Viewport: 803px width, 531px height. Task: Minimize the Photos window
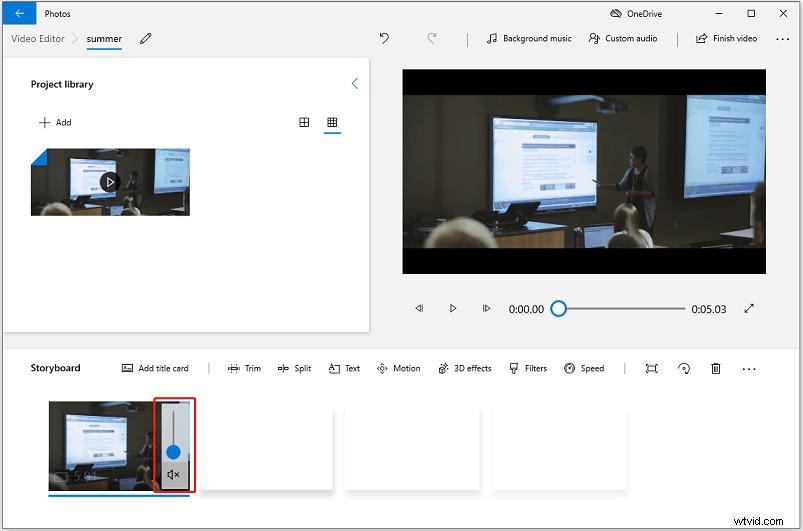pos(719,14)
